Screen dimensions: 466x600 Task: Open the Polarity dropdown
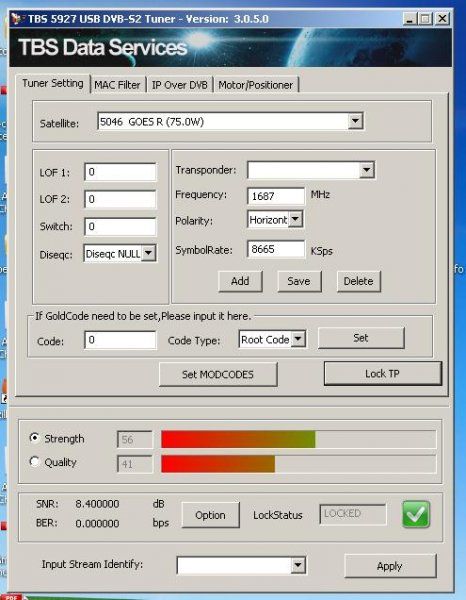[295, 219]
